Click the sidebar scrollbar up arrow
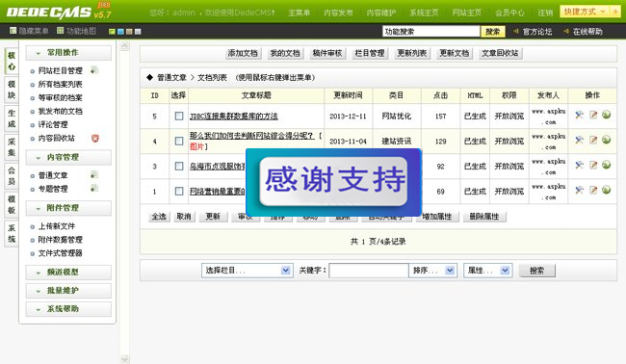626x364 pixels. point(124,46)
